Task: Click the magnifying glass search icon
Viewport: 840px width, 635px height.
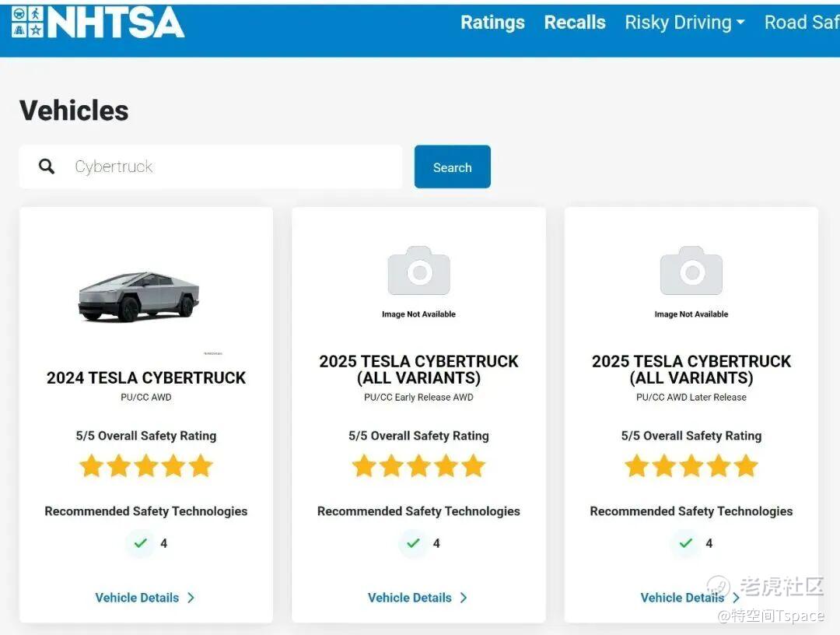Action: (x=47, y=167)
